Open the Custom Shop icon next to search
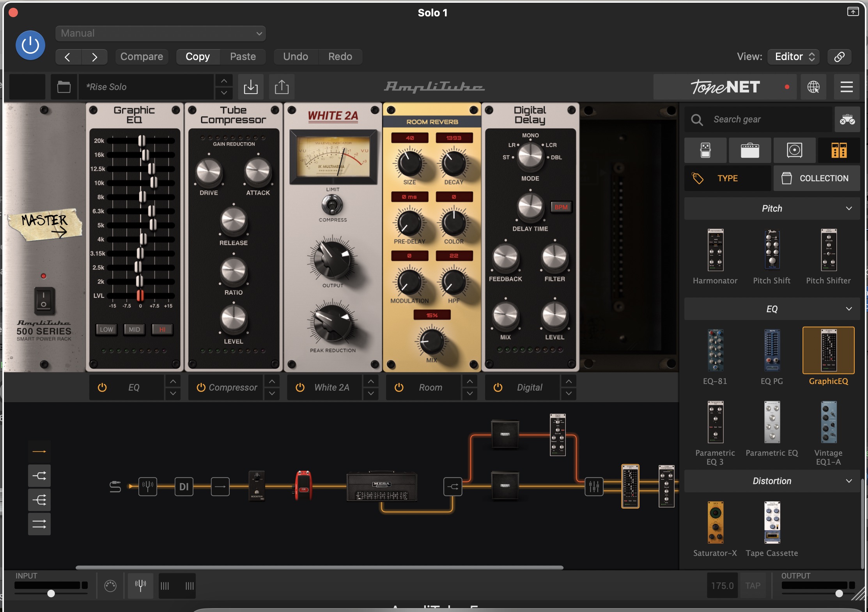 847,119
